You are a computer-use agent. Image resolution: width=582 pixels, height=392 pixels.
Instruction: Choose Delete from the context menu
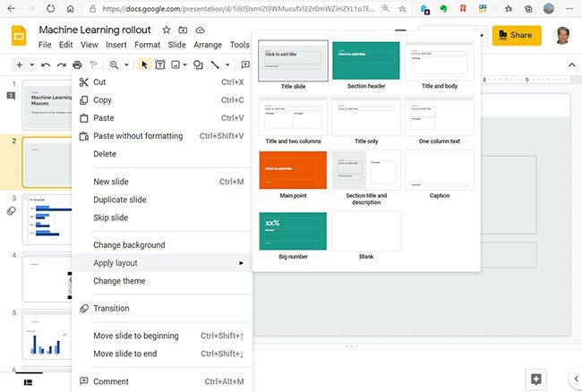[x=162, y=154]
